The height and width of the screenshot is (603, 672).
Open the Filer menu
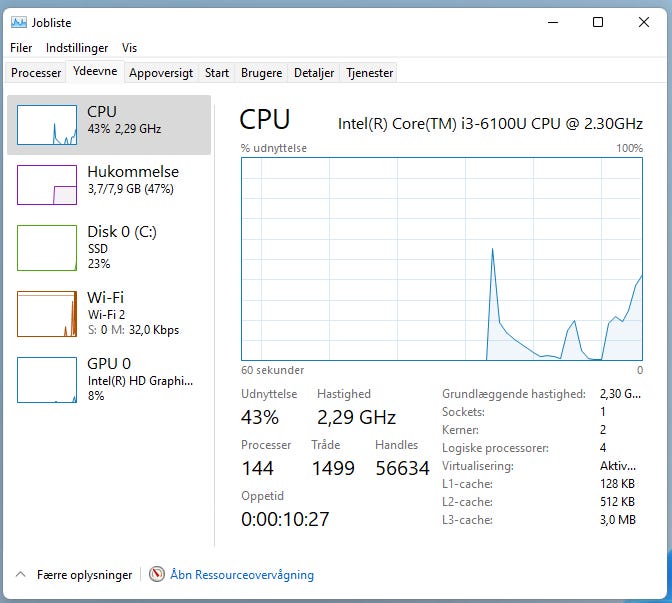[x=21, y=48]
